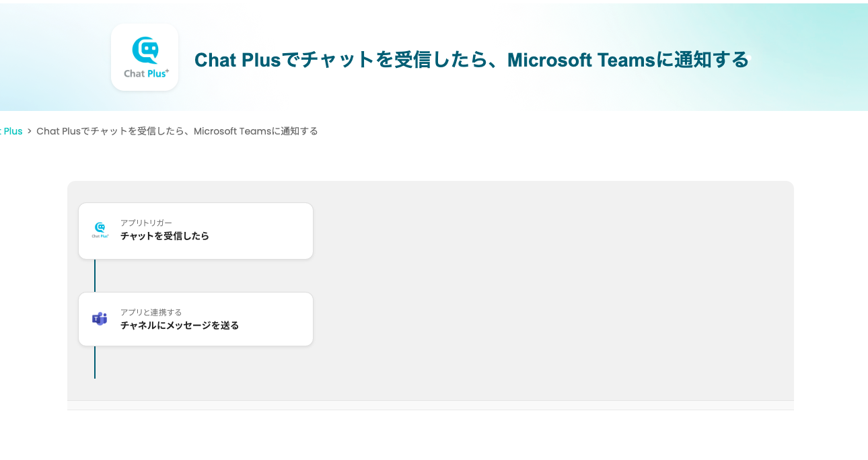Click the connector line below Teams step
The height and width of the screenshot is (460, 868).
pyautogui.click(x=95, y=362)
